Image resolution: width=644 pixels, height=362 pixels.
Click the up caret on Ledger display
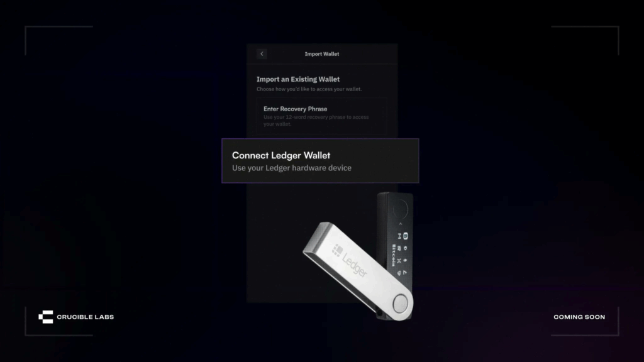tap(401, 224)
